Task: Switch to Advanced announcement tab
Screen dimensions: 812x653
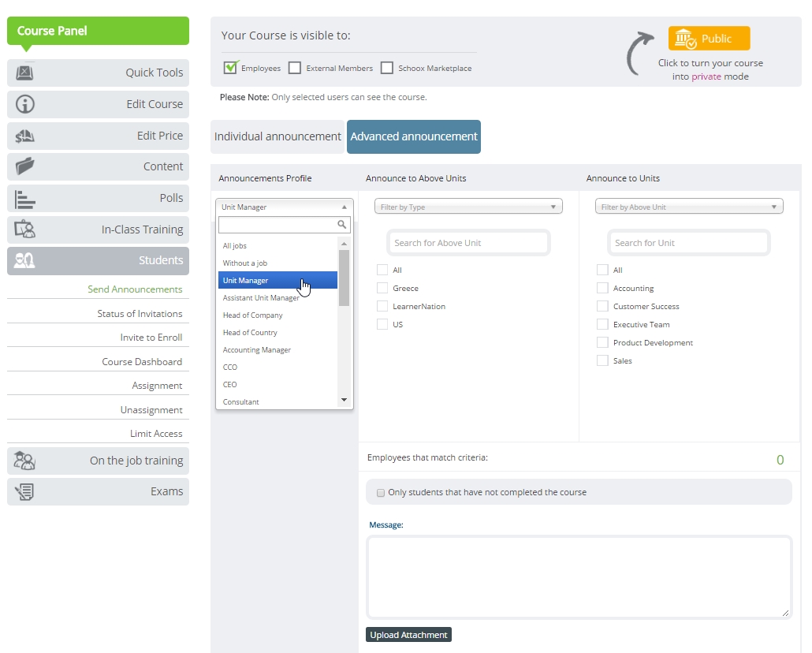Action: (414, 136)
